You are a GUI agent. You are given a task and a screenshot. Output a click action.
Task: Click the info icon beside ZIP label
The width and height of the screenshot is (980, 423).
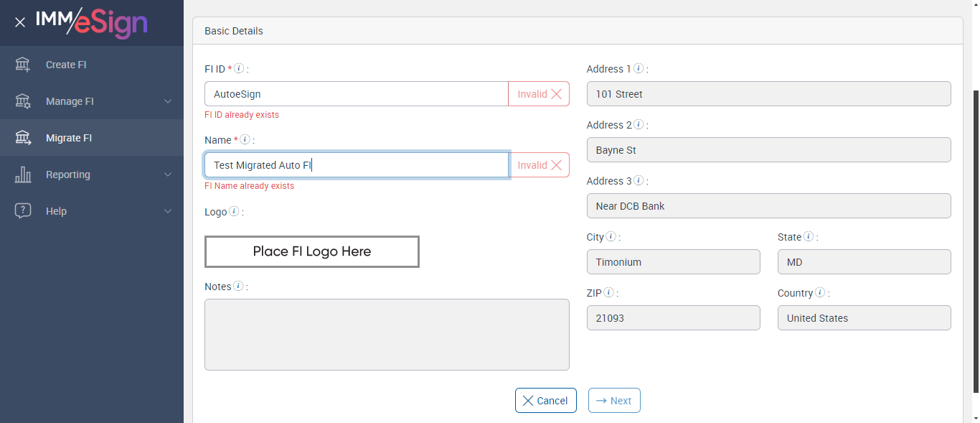point(609,293)
